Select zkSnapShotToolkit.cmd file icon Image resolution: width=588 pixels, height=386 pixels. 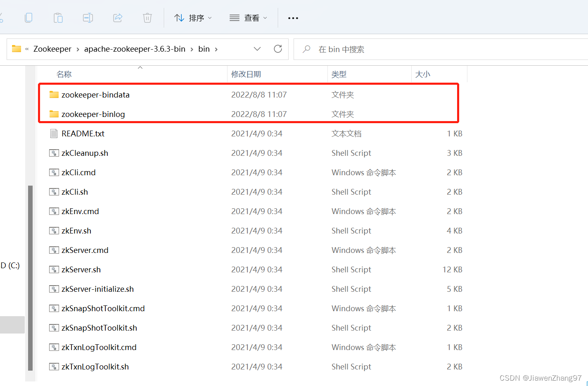[x=54, y=308]
